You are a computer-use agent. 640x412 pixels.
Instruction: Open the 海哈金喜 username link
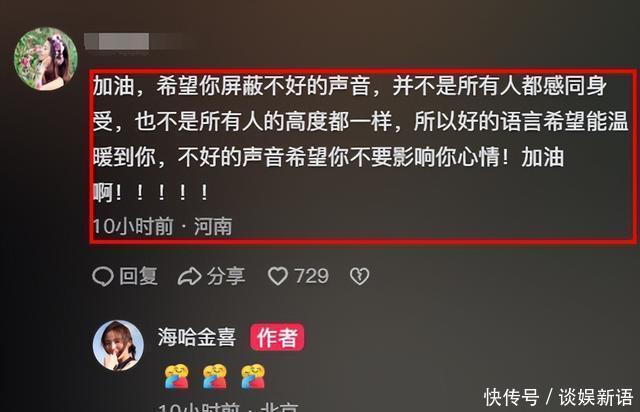click(x=197, y=338)
